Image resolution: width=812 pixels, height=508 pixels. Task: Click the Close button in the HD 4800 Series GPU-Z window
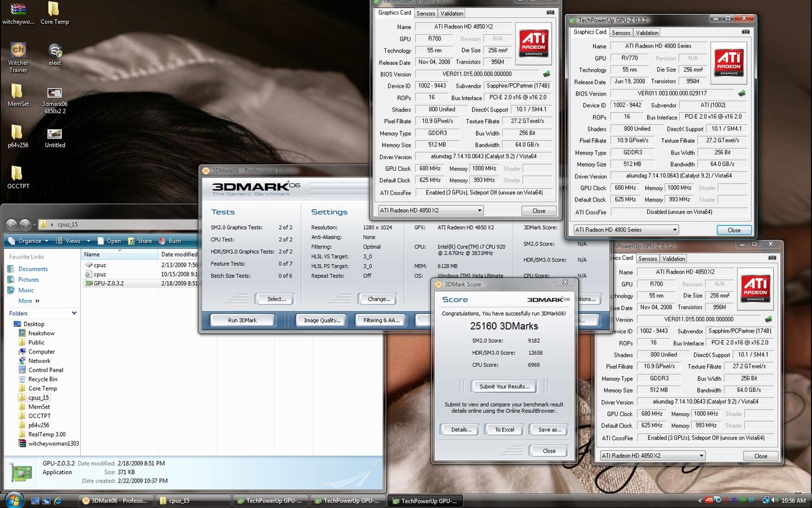coord(734,230)
